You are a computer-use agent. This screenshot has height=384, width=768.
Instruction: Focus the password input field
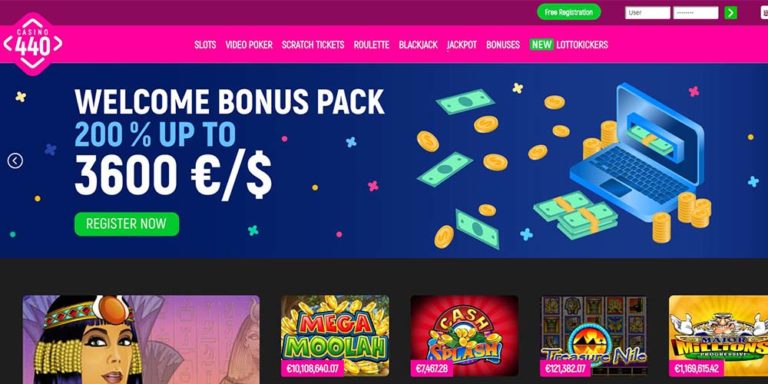[x=696, y=13]
